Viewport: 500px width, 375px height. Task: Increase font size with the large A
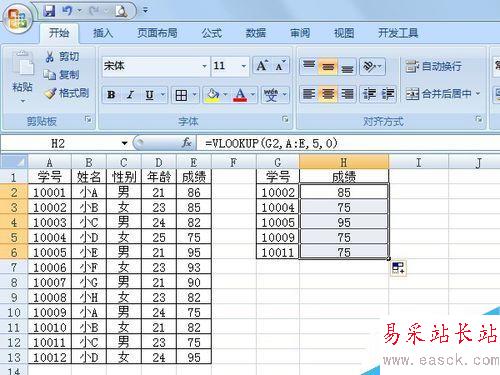tap(262, 66)
